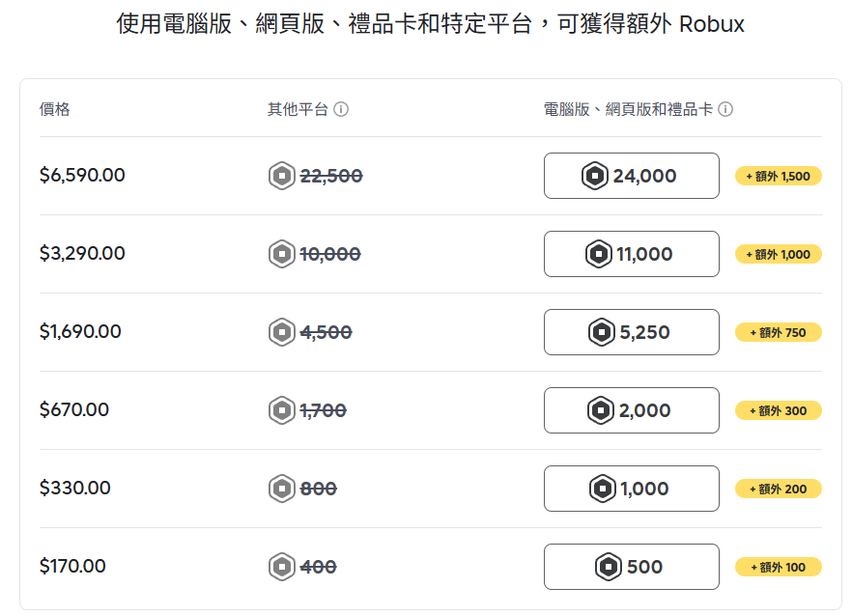This screenshot has height=616, width=852.
Task: Click the +額外 100 bonus badge
Action: 779,567
